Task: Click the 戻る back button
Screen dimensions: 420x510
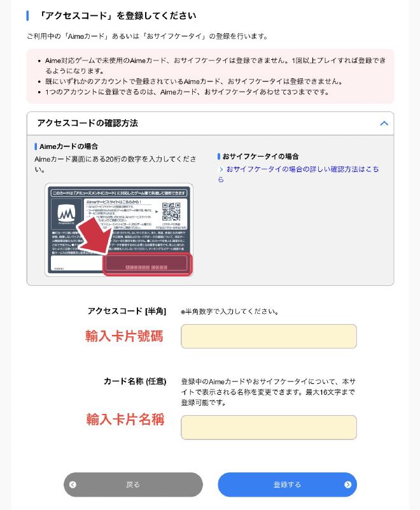Action: tap(133, 485)
